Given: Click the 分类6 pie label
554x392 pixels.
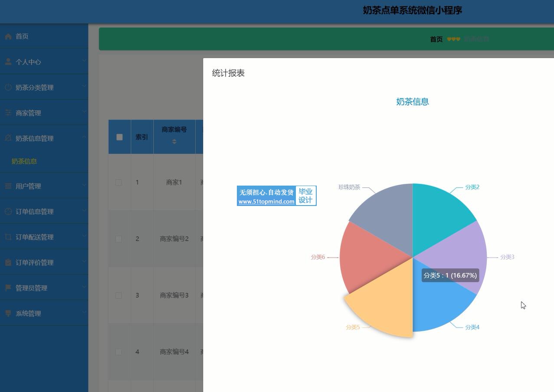Looking at the screenshot, I should coord(318,257).
